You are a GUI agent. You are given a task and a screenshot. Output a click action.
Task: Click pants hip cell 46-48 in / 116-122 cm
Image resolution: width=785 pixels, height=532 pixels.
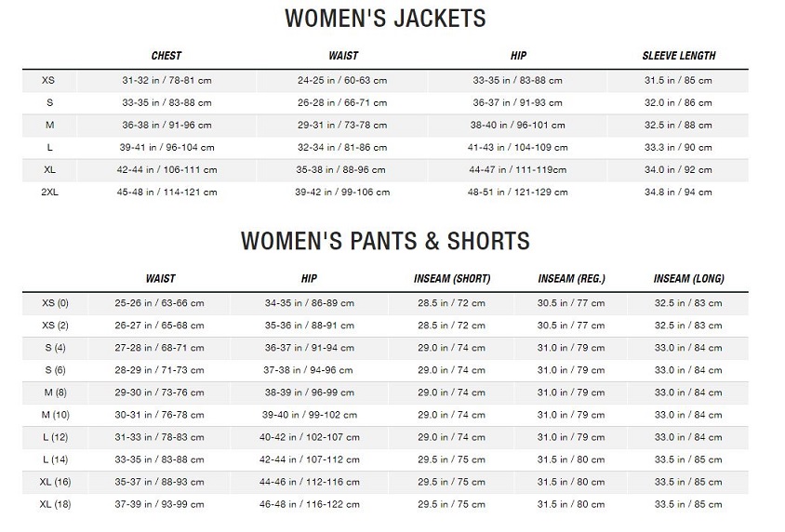pyautogui.click(x=310, y=504)
